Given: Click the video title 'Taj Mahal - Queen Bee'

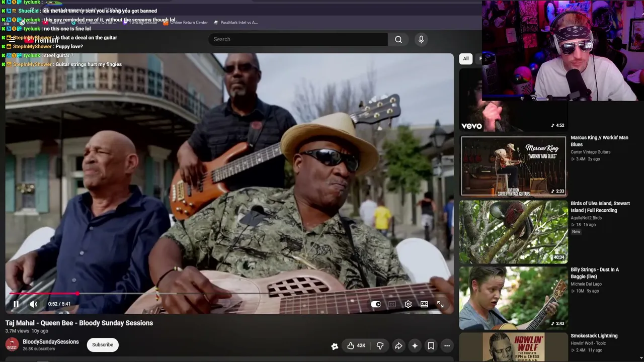Looking at the screenshot, I should pos(79,323).
